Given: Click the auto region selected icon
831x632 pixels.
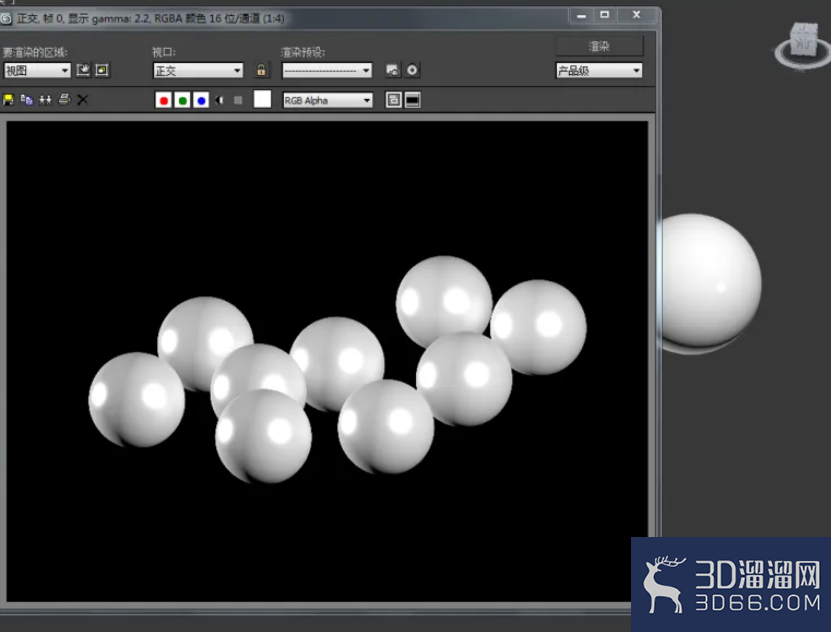Looking at the screenshot, I should [102, 70].
